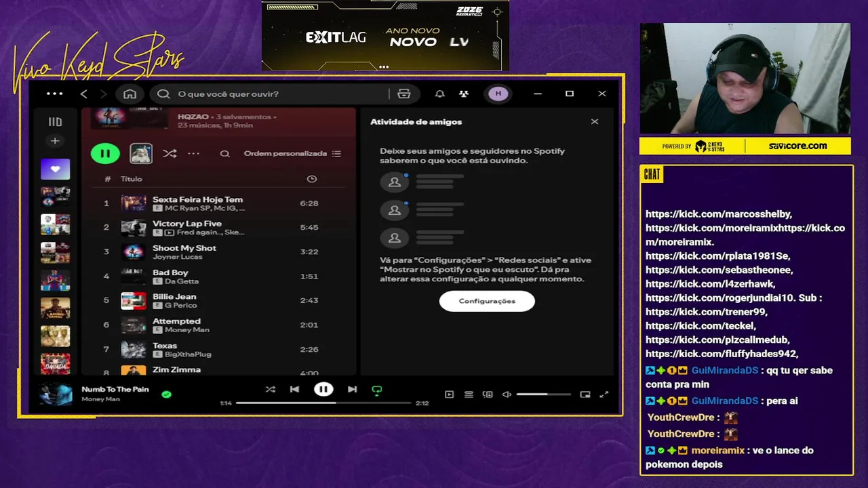
Task: Open the "Ordem personalizada" sort dropdown
Action: click(x=292, y=154)
